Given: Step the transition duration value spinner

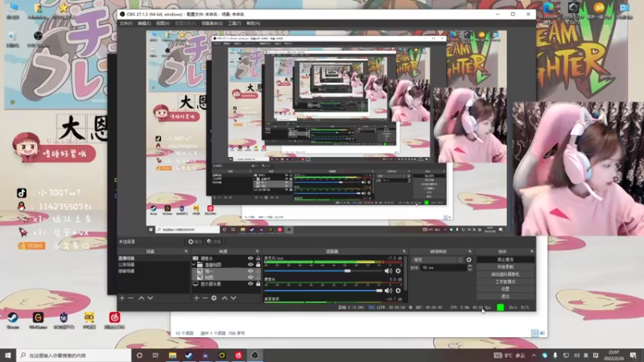Looking at the screenshot, I should [469, 268].
